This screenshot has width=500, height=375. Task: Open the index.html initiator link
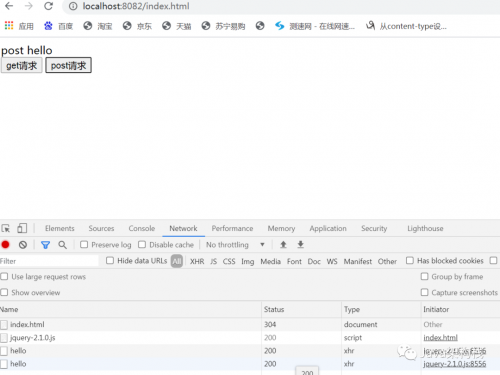[x=440, y=338]
